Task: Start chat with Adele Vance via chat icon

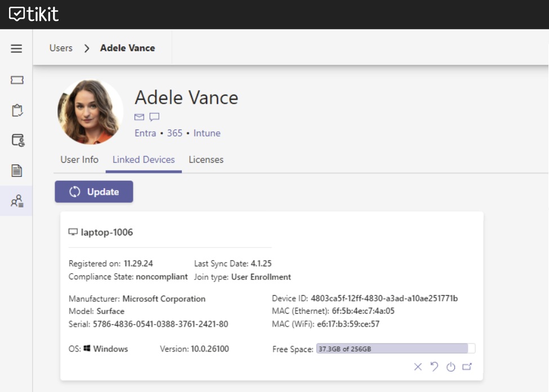Action: pos(154,117)
